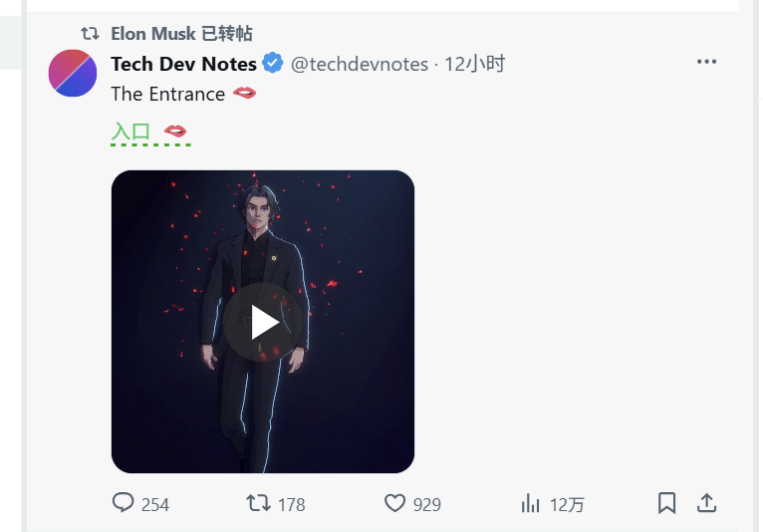
Task: Bookmark this post
Action: pyautogui.click(x=666, y=503)
